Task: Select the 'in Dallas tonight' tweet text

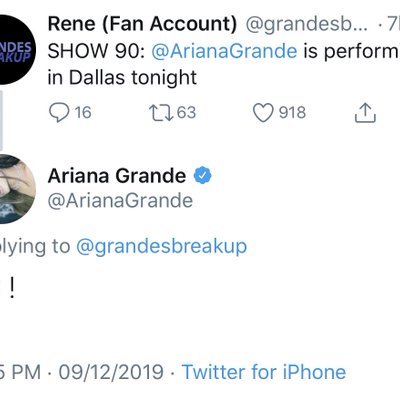Action: (x=122, y=78)
